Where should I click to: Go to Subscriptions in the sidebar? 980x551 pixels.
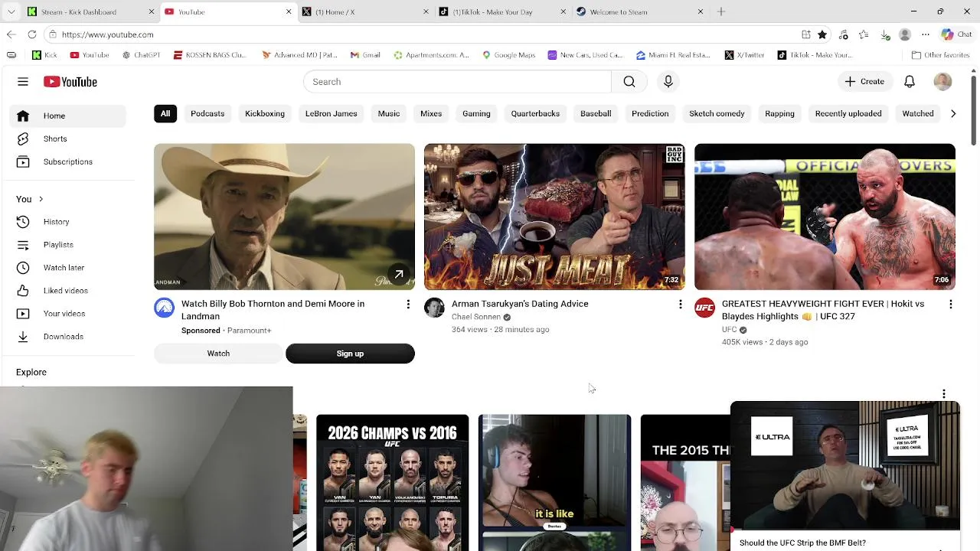pos(67,161)
